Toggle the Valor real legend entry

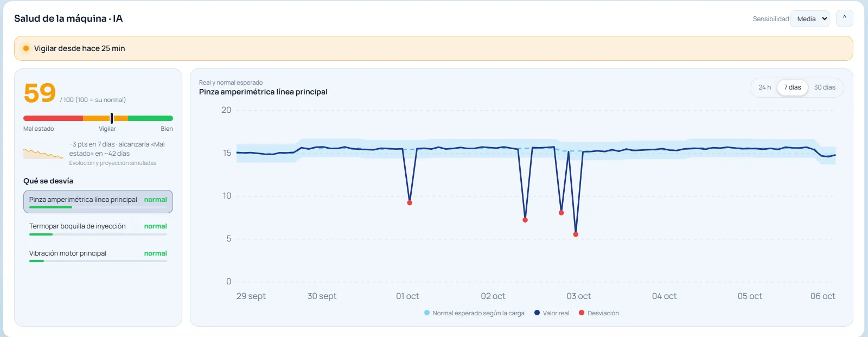point(552,313)
